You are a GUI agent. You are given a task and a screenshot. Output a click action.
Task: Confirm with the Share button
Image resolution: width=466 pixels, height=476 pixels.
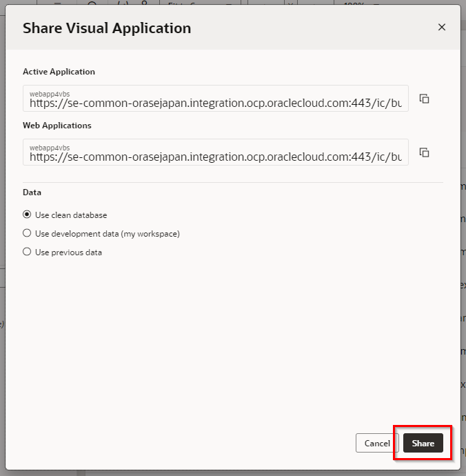coord(423,444)
